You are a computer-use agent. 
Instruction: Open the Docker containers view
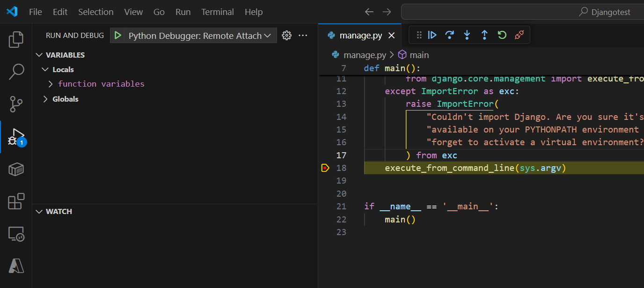pyautogui.click(x=15, y=169)
